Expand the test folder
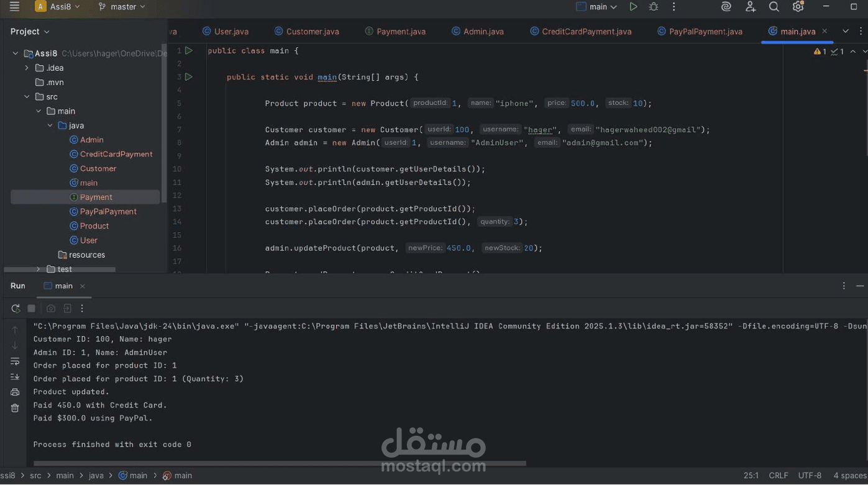The width and height of the screenshot is (868, 485). point(39,269)
